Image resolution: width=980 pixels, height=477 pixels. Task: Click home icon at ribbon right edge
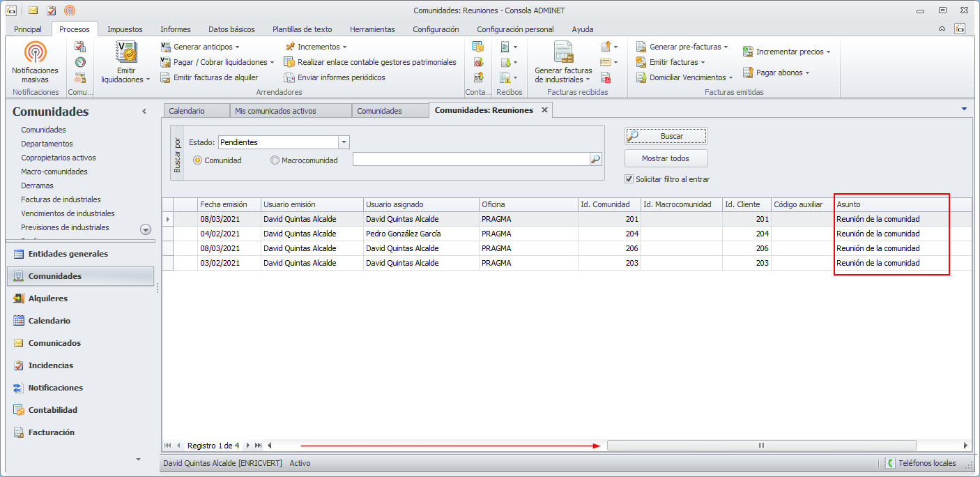pos(960,29)
